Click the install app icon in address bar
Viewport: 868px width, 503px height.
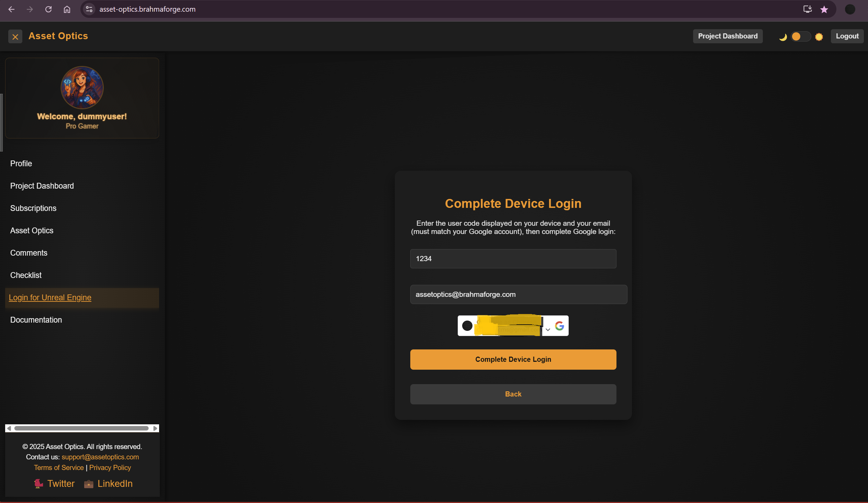807,9
